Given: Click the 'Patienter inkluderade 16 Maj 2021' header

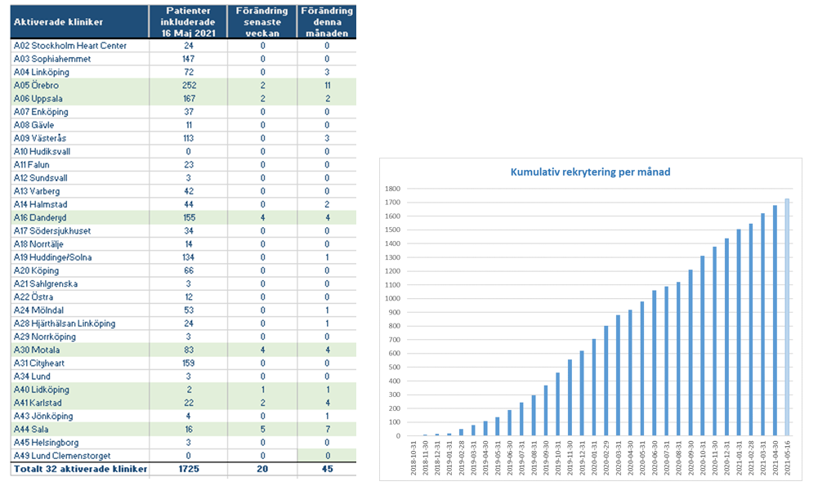Looking at the screenshot, I should click(188, 22).
